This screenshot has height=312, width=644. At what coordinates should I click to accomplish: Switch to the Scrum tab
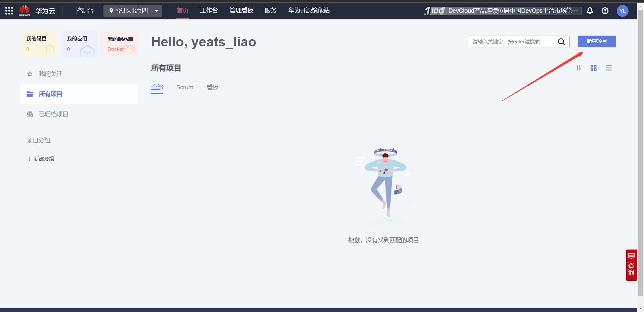[184, 87]
